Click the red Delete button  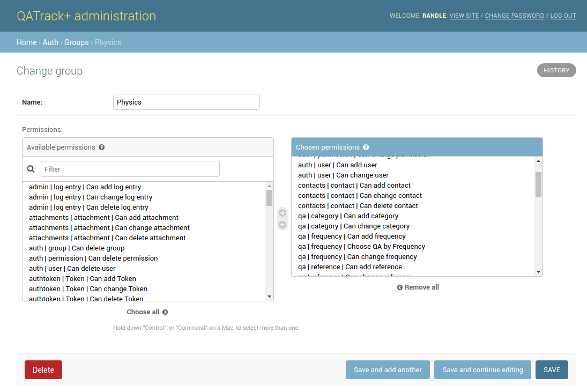click(x=43, y=370)
